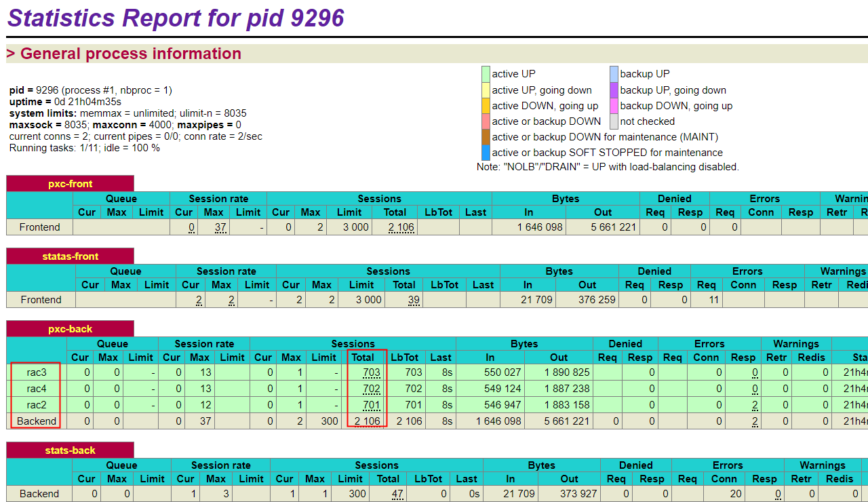This screenshot has width=868, height=502.
Task: Click rac2 Bytes In 546 947
Action: point(502,405)
